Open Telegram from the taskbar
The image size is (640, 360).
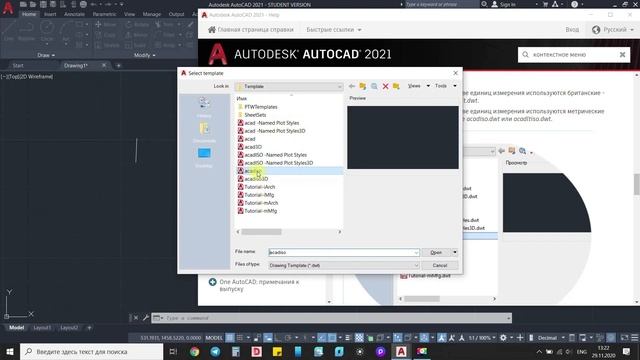click(x=215, y=351)
